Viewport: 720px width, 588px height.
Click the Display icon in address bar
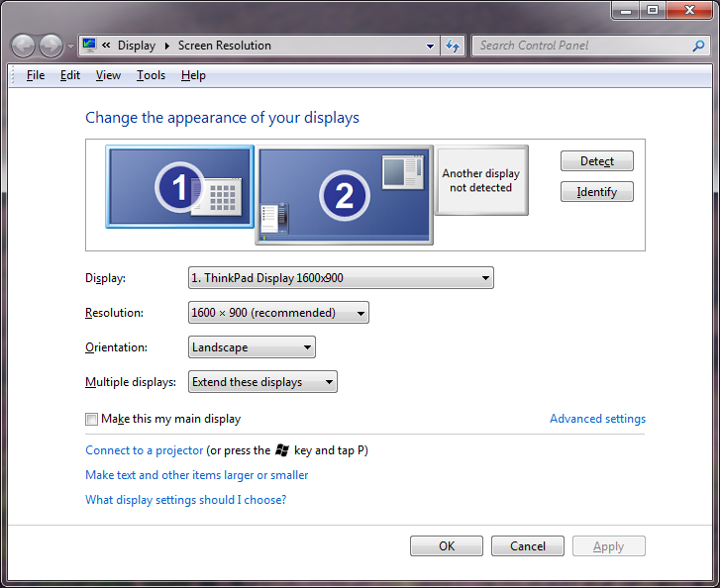(x=90, y=46)
